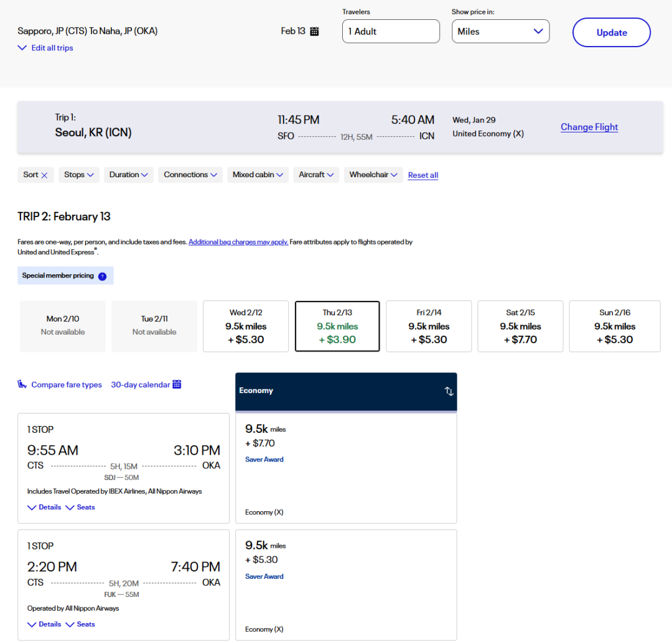Click the Change Flight link
The image size is (672, 643).
pos(589,127)
